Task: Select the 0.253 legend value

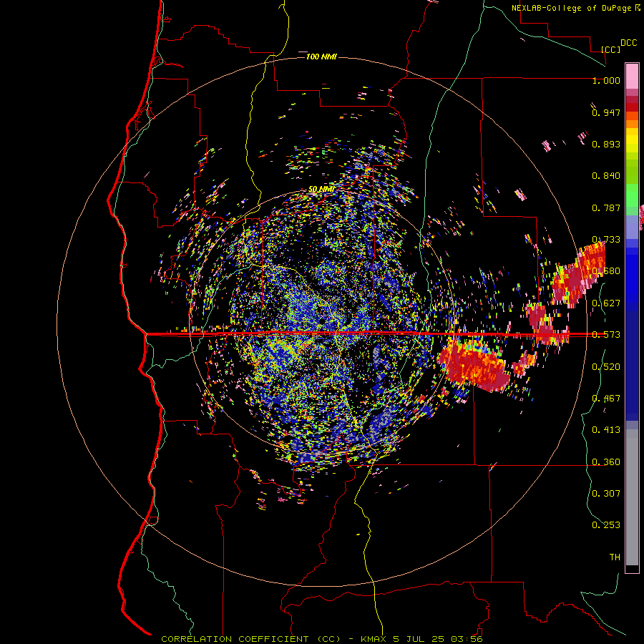Action: point(606,525)
